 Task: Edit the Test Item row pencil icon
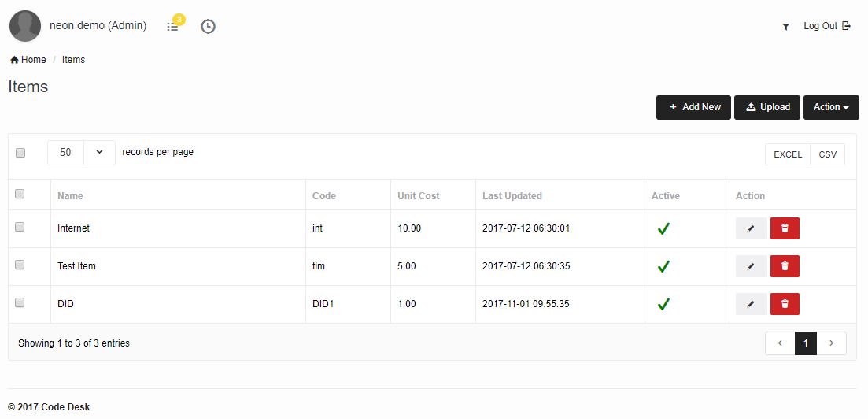click(751, 266)
